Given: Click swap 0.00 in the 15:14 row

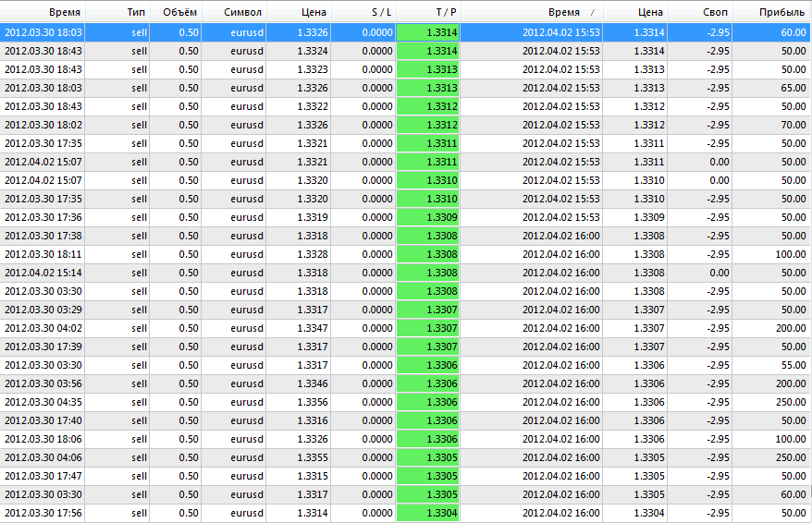Looking at the screenshot, I should coord(720,273).
